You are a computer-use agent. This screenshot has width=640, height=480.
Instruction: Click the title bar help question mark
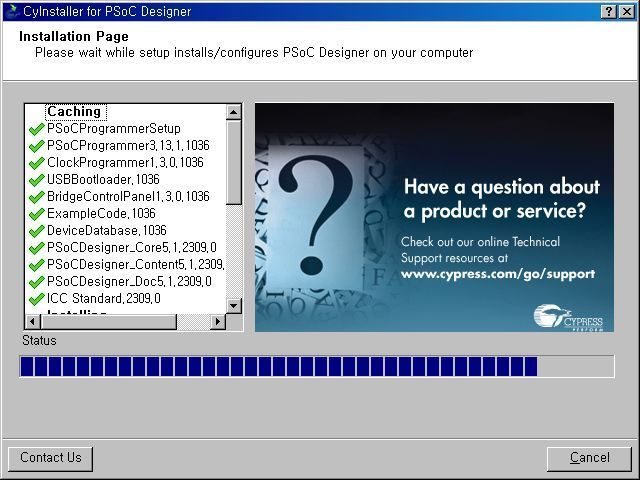609,12
